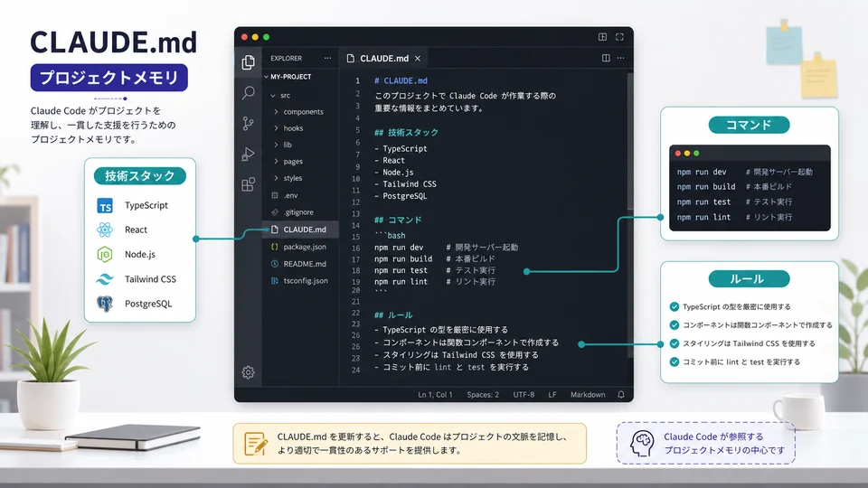The height and width of the screenshot is (488, 868).
Task: Open Run and Debug icon
Action: click(248, 154)
